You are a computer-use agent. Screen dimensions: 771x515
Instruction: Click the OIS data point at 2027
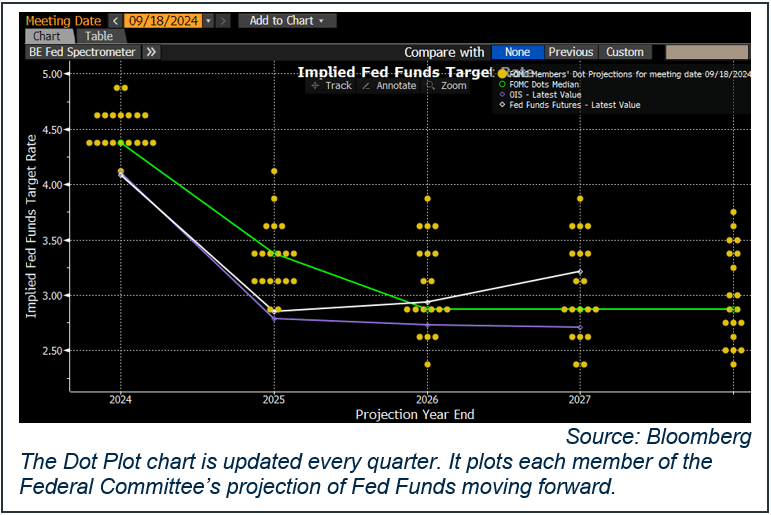[x=580, y=327]
